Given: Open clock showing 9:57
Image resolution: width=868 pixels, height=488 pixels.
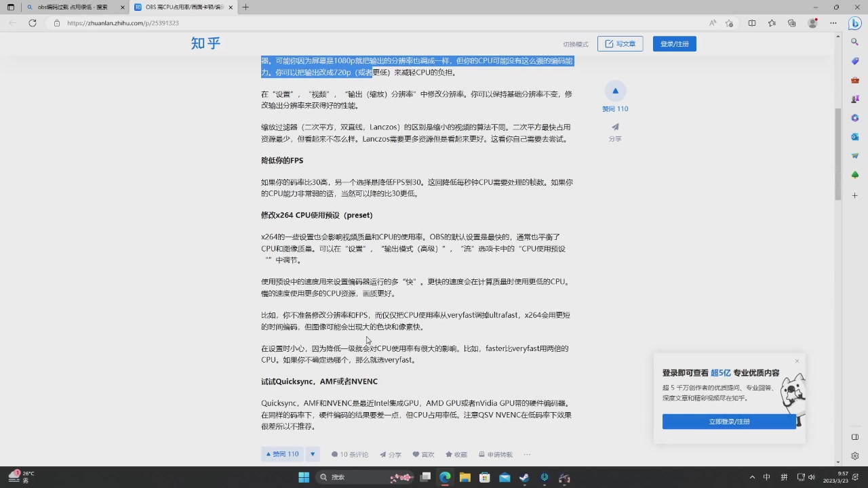Looking at the screenshot, I should pos(835,477).
